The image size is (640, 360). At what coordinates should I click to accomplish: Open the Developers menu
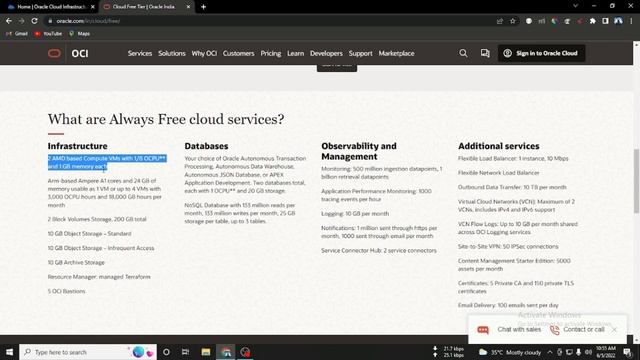326,53
